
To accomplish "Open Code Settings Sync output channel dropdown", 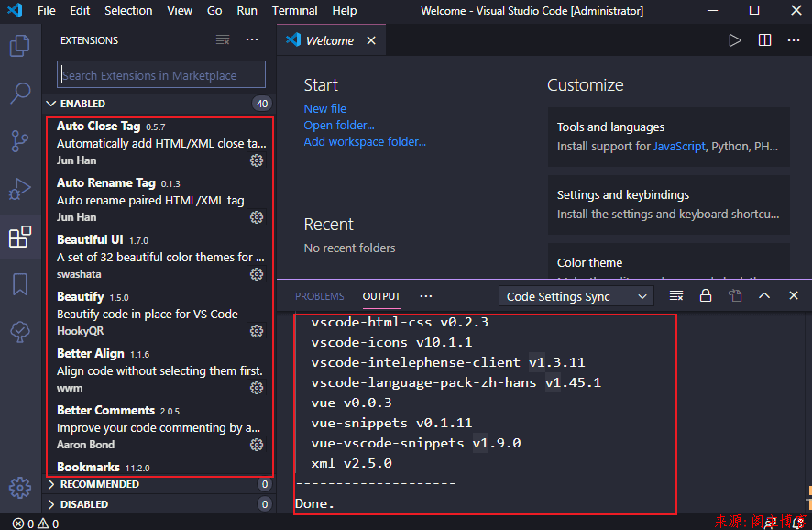I will (576, 296).
